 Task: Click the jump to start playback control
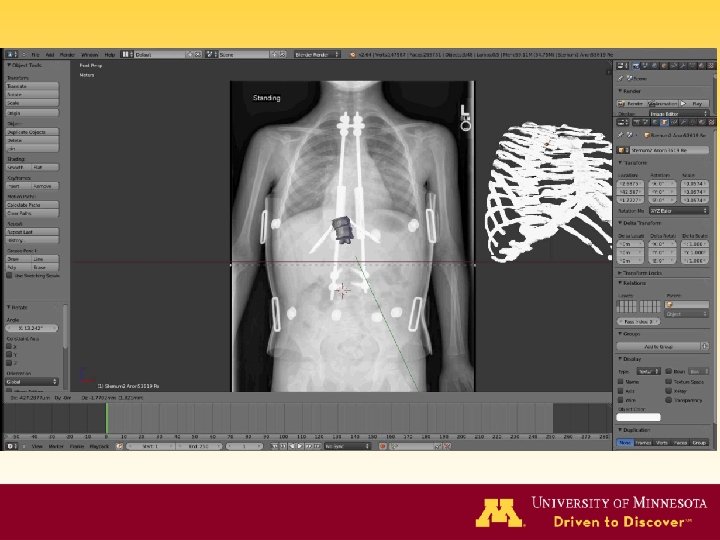(x=275, y=446)
